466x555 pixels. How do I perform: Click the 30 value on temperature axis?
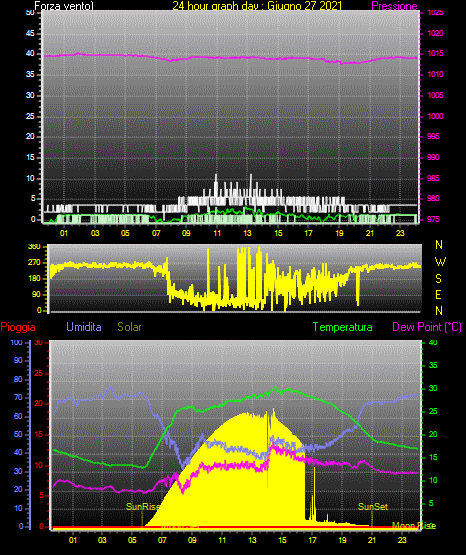click(x=433, y=388)
